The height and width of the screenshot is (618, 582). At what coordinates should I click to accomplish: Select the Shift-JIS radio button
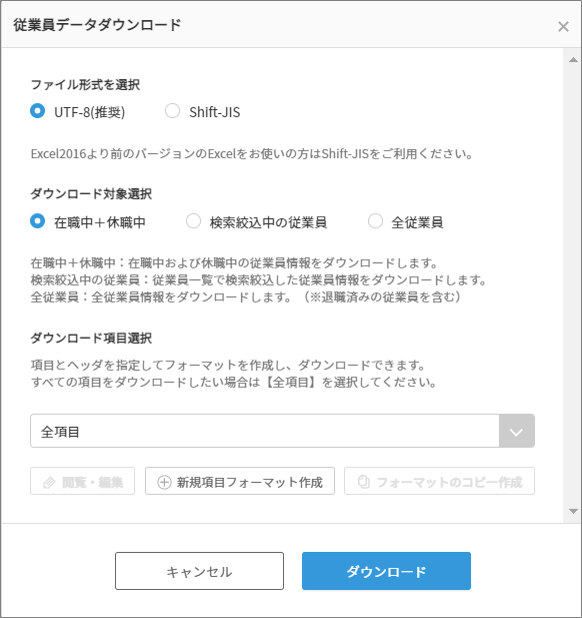point(172,111)
